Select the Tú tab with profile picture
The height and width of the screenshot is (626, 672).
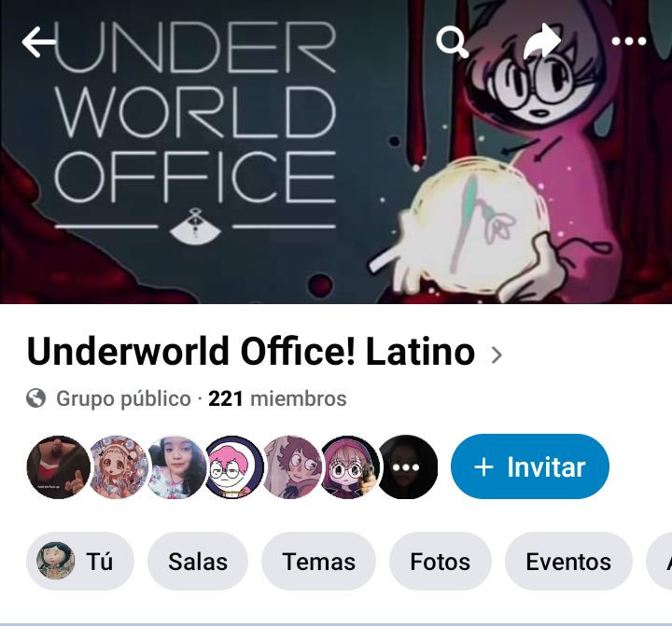80,562
